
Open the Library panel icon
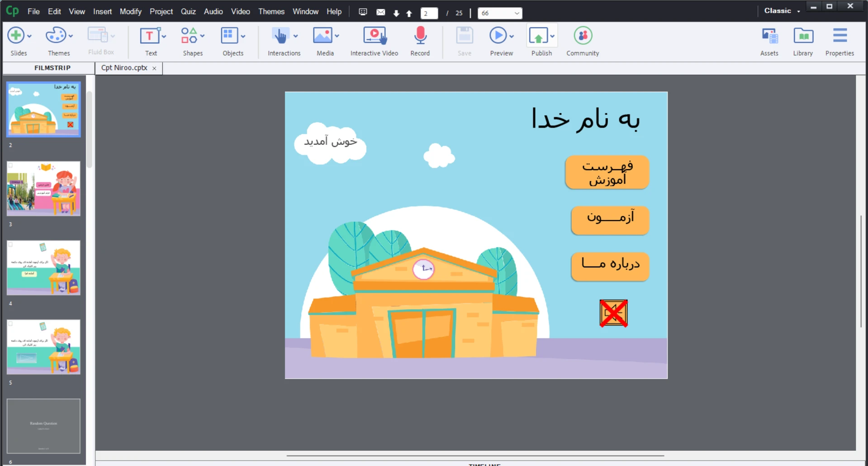click(x=803, y=36)
